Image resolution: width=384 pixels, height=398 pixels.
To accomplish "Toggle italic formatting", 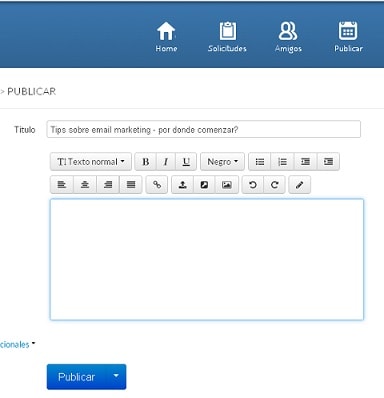I will click(166, 162).
